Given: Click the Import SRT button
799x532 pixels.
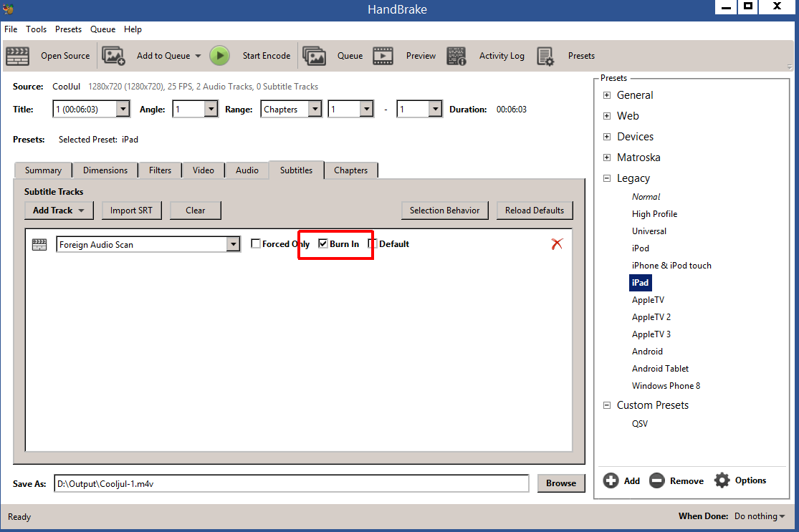Looking at the screenshot, I should pos(131,211).
